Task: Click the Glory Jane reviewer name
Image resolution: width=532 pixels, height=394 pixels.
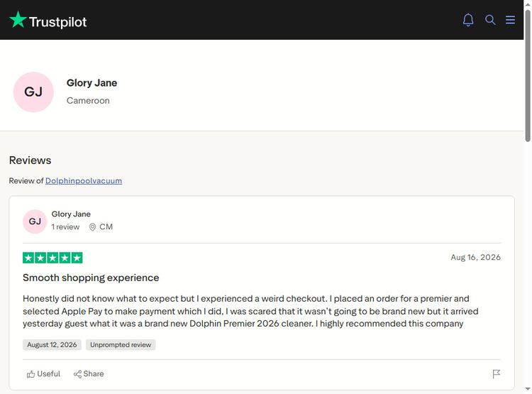Action: 71,214
